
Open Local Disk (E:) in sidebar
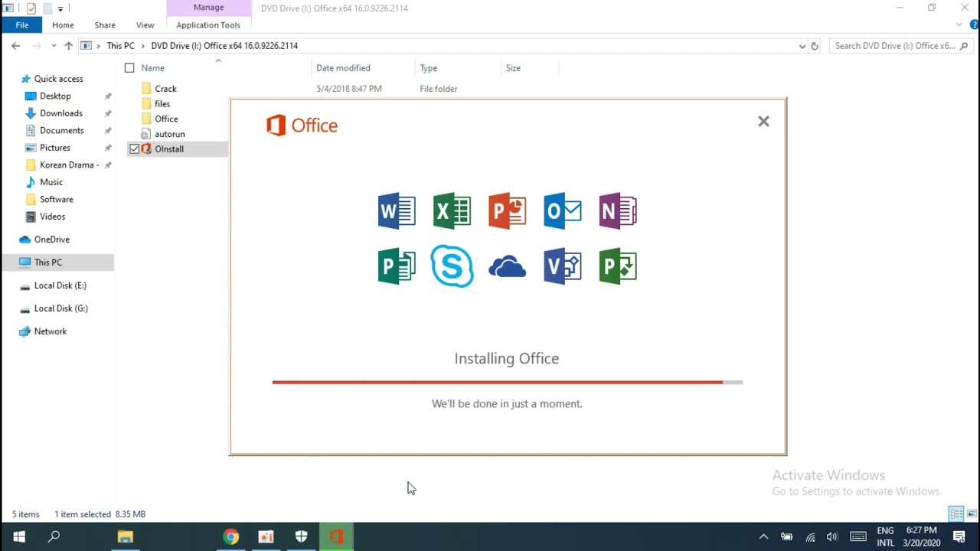tap(60, 285)
